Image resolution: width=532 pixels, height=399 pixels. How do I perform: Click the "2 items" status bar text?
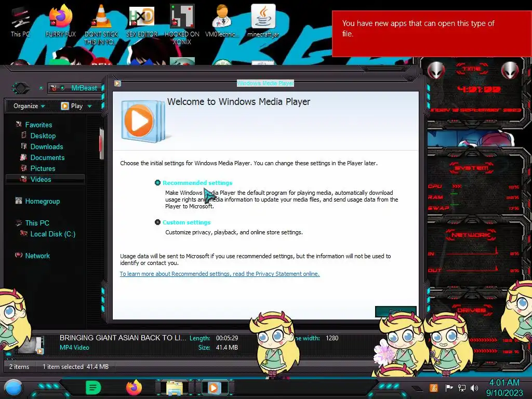pos(19,366)
